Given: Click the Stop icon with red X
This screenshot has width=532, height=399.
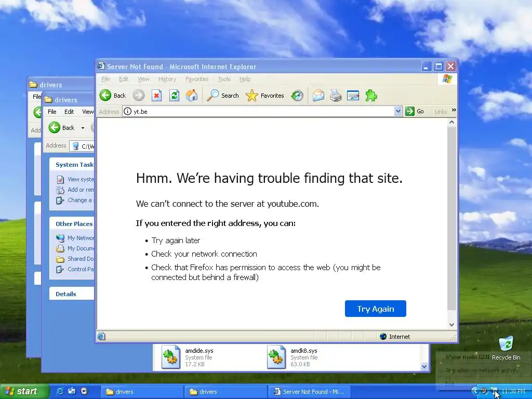Looking at the screenshot, I should pos(156,96).
